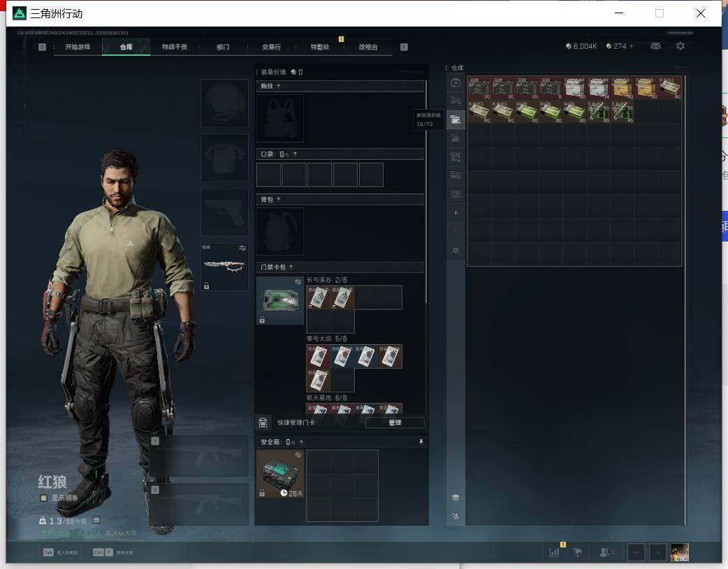This screenshot has width=728, height=569.
Task: Open the friends icon in bottom bar
Action: point(606,552)
